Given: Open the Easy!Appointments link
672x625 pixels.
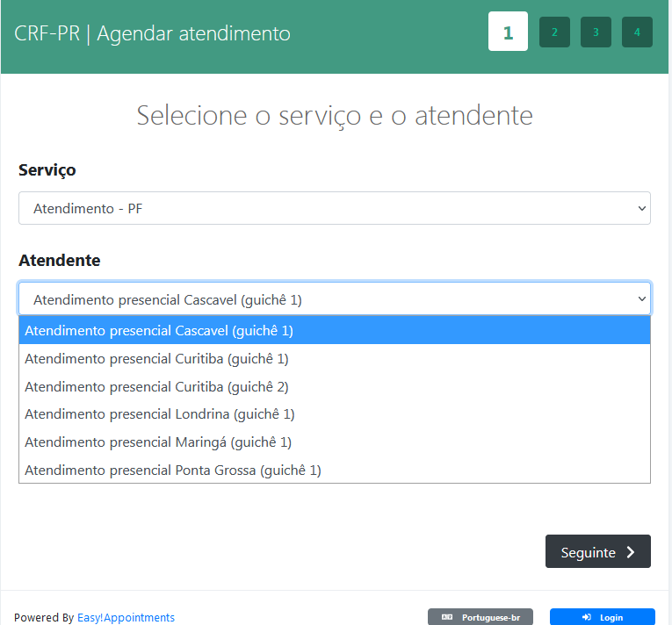Looking at the screenshot, I should click(x=126, y=617).
